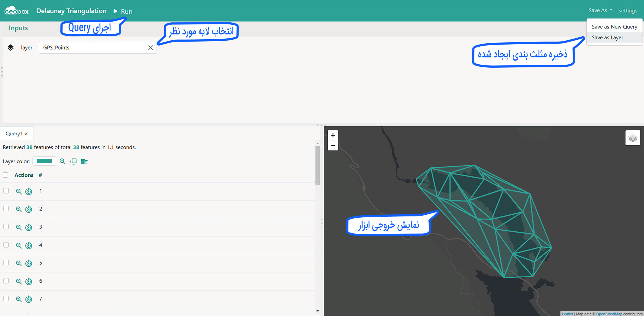
Task: Choose Save as Layer menu option
Action: (607, 37)
